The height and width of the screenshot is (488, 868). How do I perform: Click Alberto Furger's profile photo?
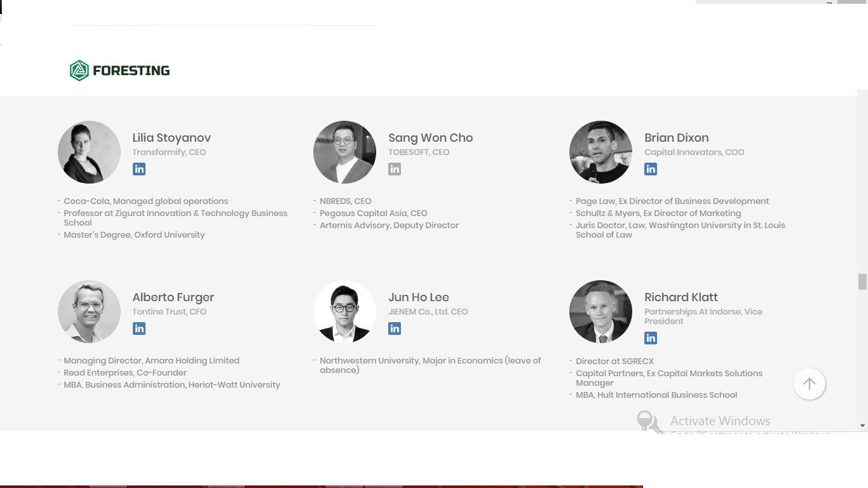pyautogui.click(x=89, y=312)
